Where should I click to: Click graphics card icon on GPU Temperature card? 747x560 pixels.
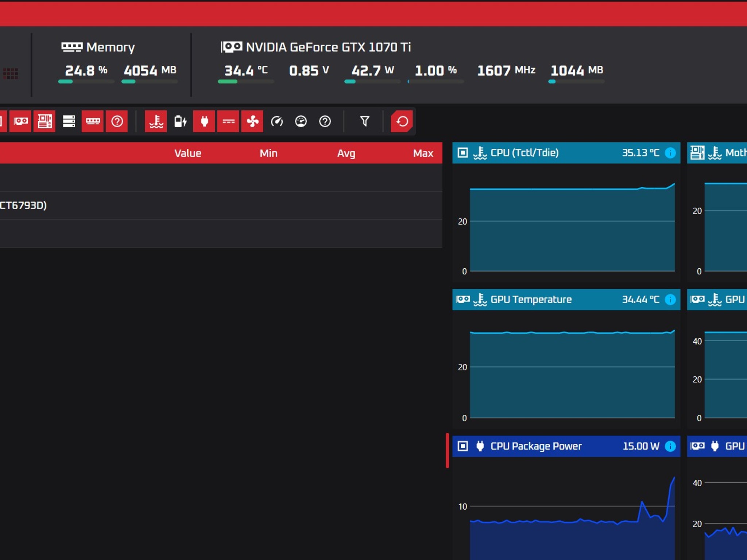[462, 299]
